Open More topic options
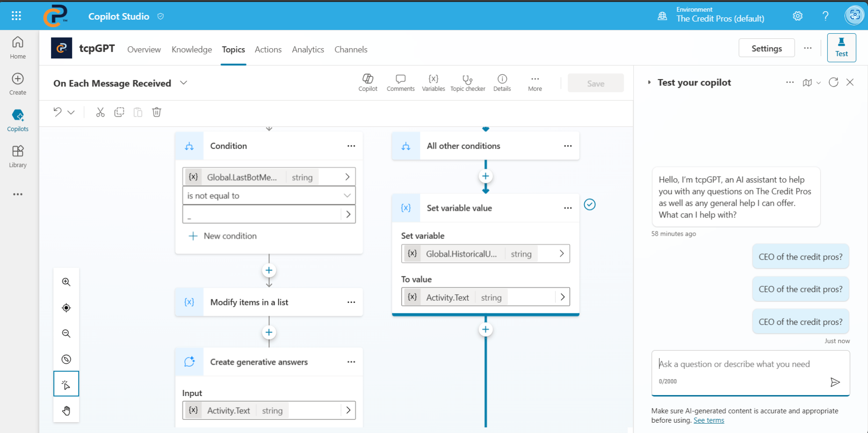868x433 pixels. (535, 83)
